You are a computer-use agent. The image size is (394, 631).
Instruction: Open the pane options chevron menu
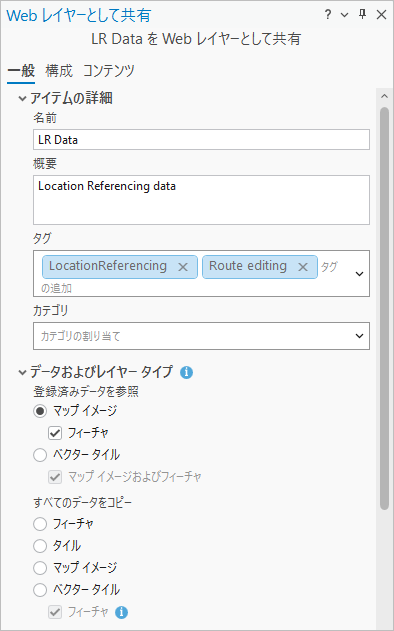[x=344, y=15]
